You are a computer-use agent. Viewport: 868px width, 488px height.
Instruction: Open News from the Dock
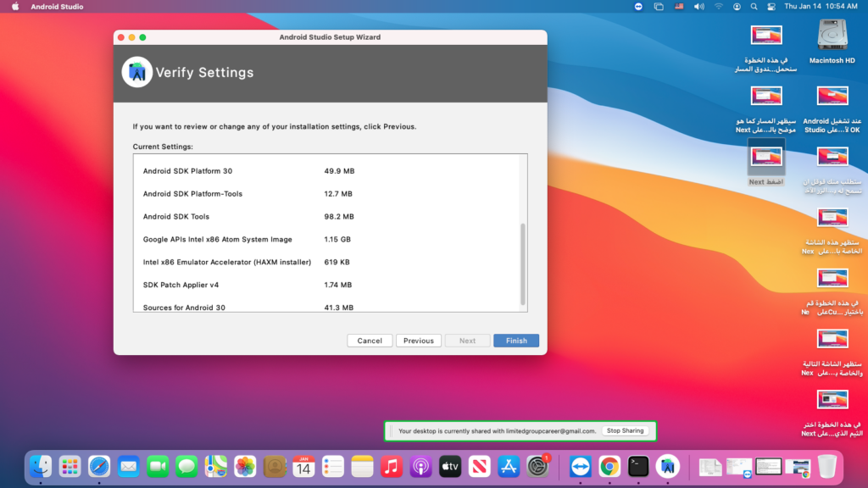pos(480,467)
